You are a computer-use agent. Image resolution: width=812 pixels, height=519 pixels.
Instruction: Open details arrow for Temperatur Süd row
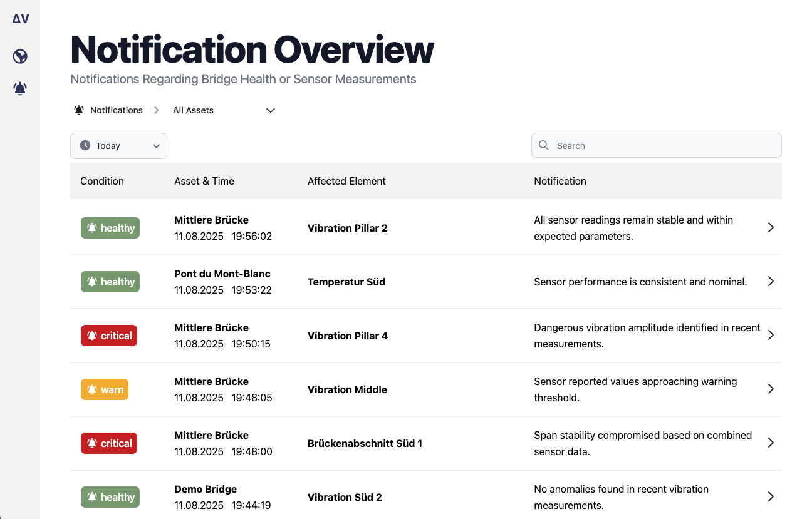(771, 282)
